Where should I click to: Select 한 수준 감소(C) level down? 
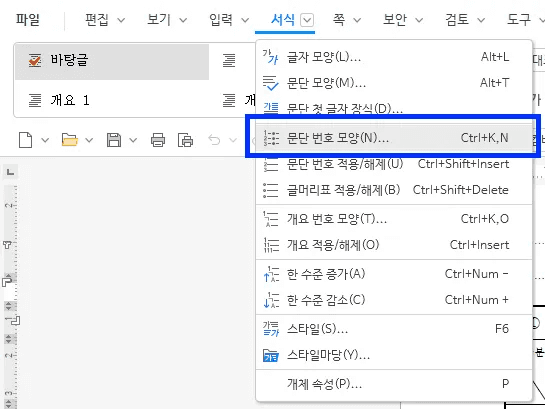394,300
